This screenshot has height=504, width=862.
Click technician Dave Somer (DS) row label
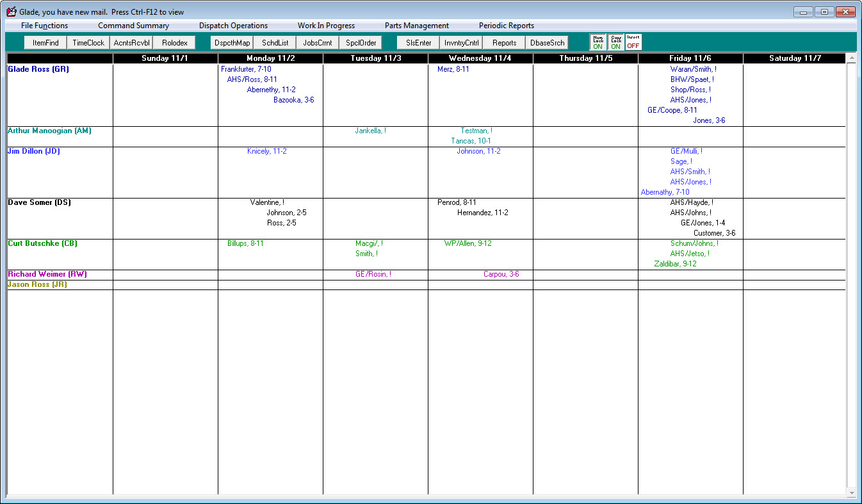[39, 202]
